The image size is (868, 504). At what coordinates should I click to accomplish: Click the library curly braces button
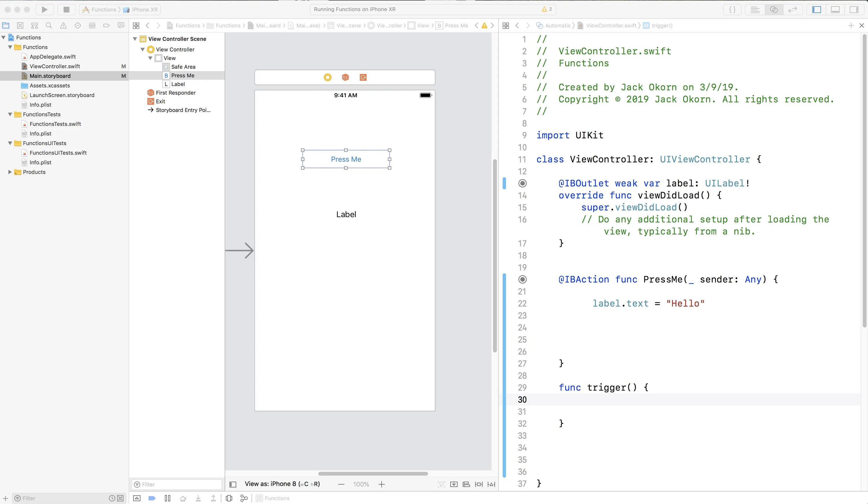(x=732, y=10)
